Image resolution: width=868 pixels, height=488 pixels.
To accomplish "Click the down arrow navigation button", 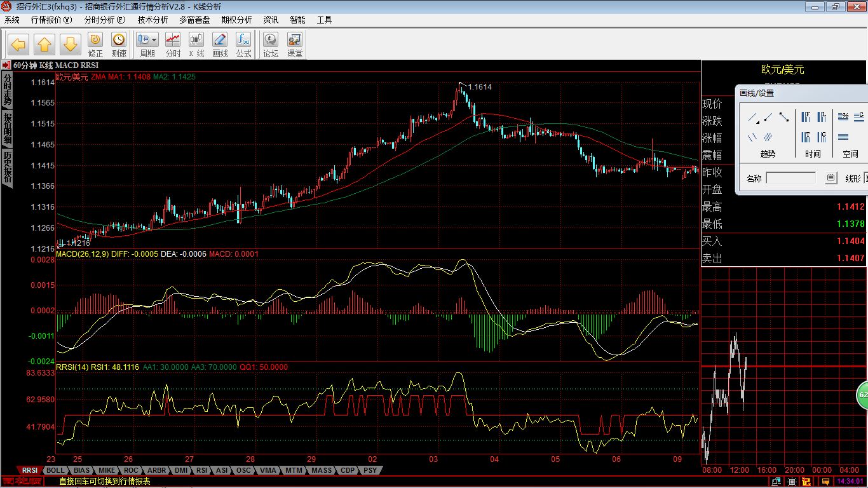I will tap(71, 44).
